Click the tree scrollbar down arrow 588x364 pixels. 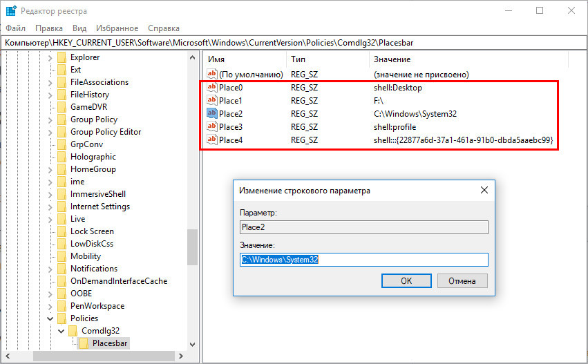click(192, 344)
